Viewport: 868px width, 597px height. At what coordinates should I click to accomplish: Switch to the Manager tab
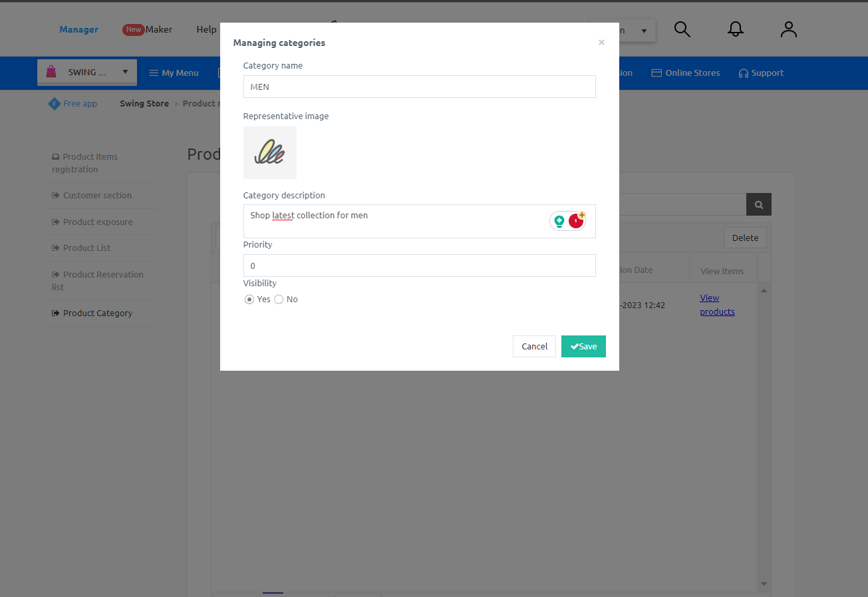click(x=78, y=29)
